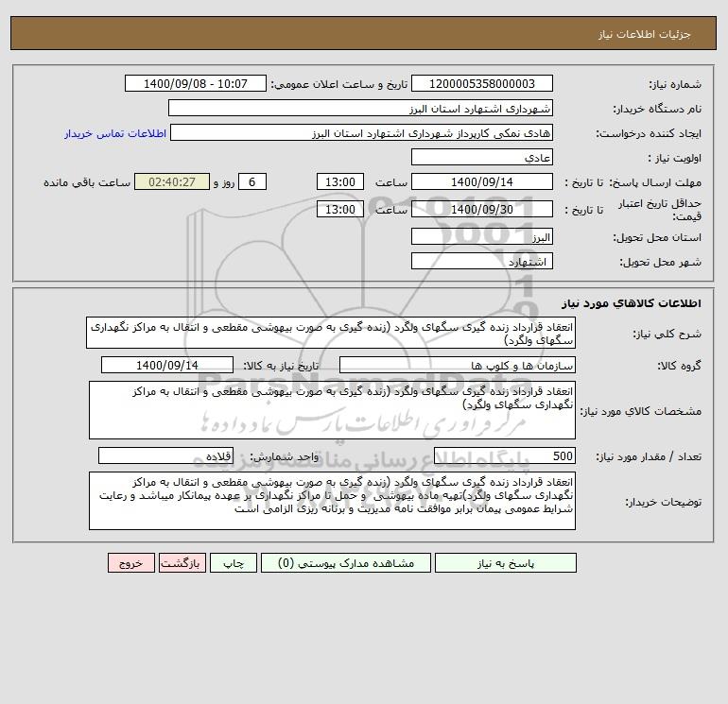Screen dimensions: 728x704
Task: Click the 13:00 time field beside 1400/09/30
Action: (x=340, y=209)
